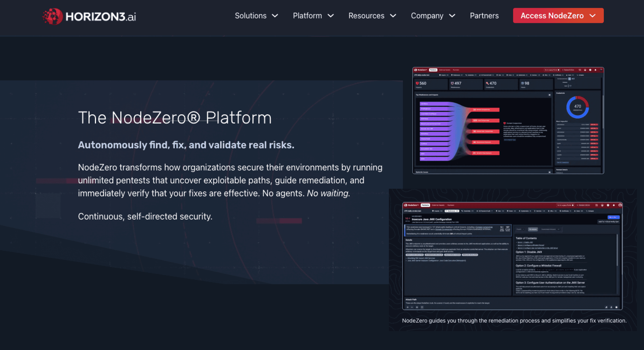Click the shield icon beside 497 Weaknesses
Screen dimensions: 644x350
click(452, 83)
